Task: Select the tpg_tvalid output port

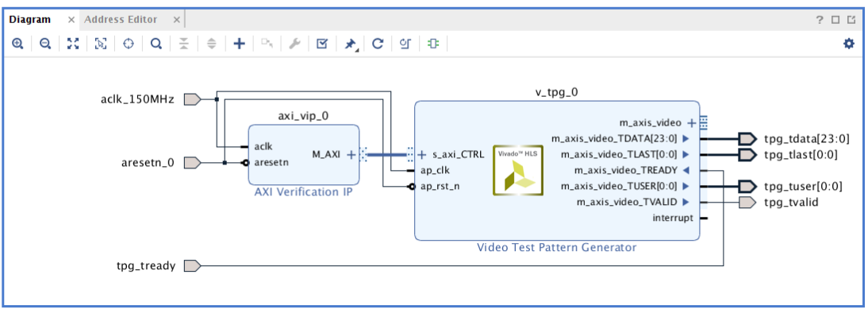Action: 747,203
